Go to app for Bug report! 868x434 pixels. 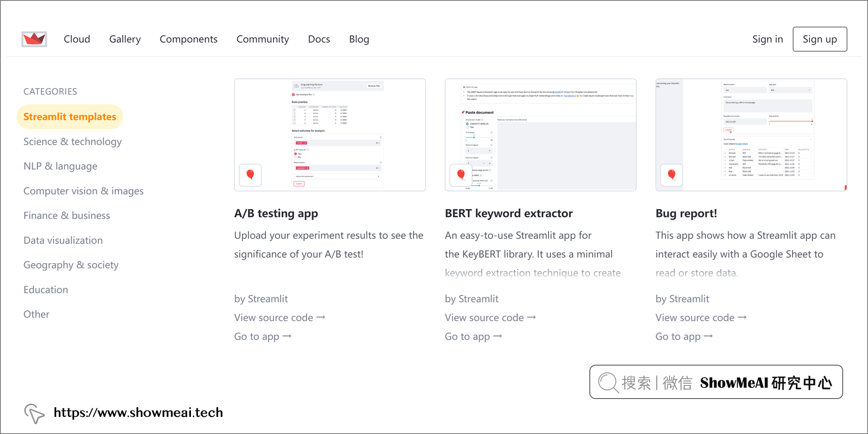[x=684, y=337]
